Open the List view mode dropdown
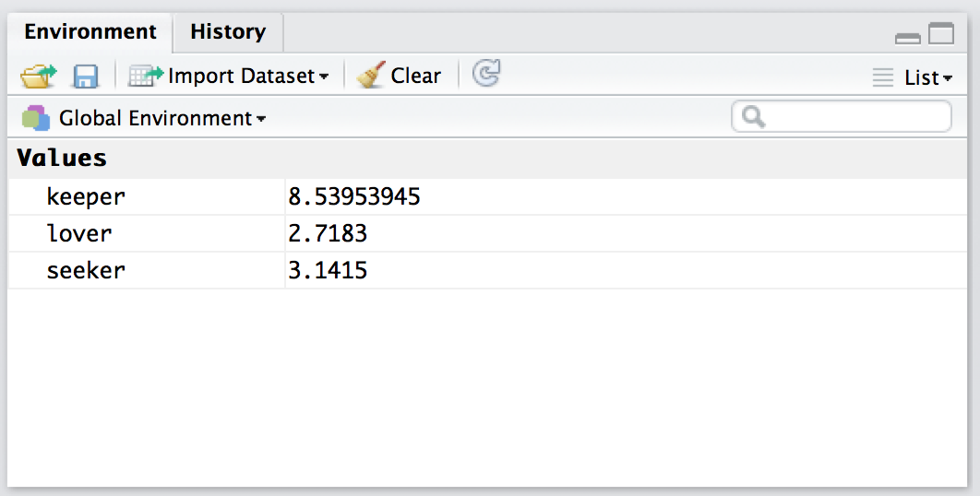 [x=913, y=77]
